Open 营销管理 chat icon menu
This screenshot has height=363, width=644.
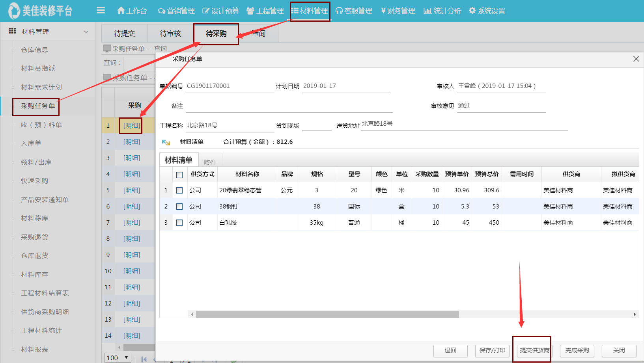(161, 11)
